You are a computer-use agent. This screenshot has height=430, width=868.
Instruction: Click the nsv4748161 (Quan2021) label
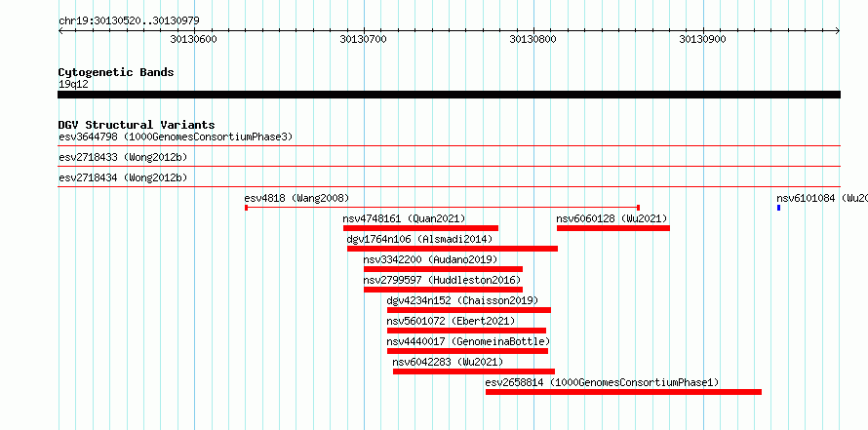click(404, 218)
